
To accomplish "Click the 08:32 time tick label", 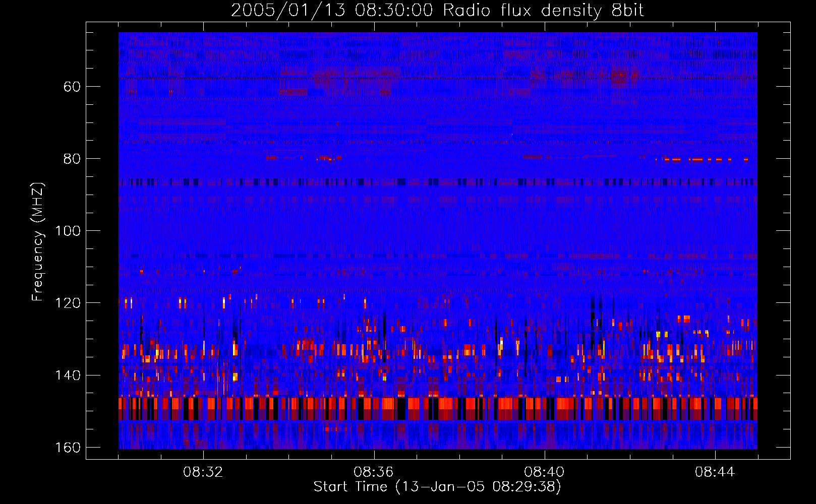I will pyautogui.click(x=203, y=472).
